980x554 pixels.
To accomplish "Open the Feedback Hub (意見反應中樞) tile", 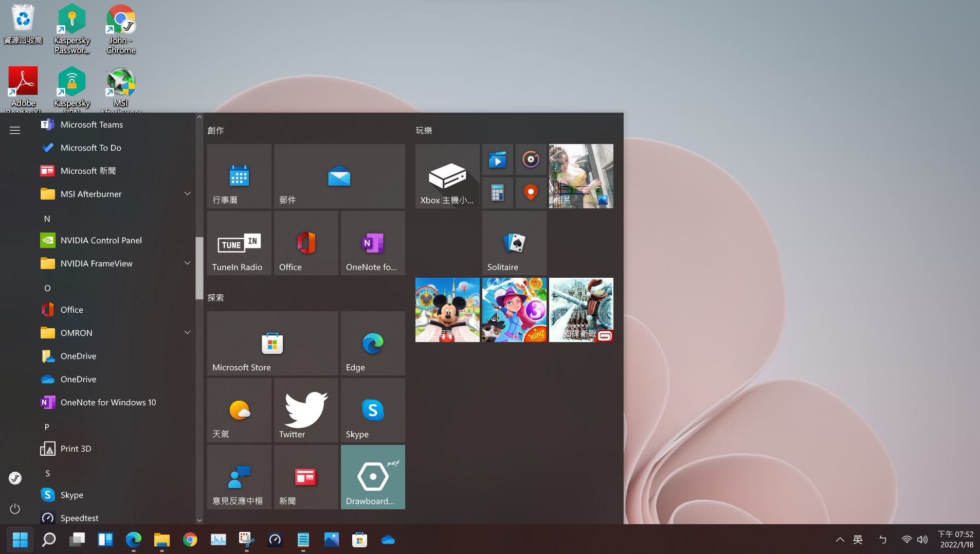I will coord(239,477).
